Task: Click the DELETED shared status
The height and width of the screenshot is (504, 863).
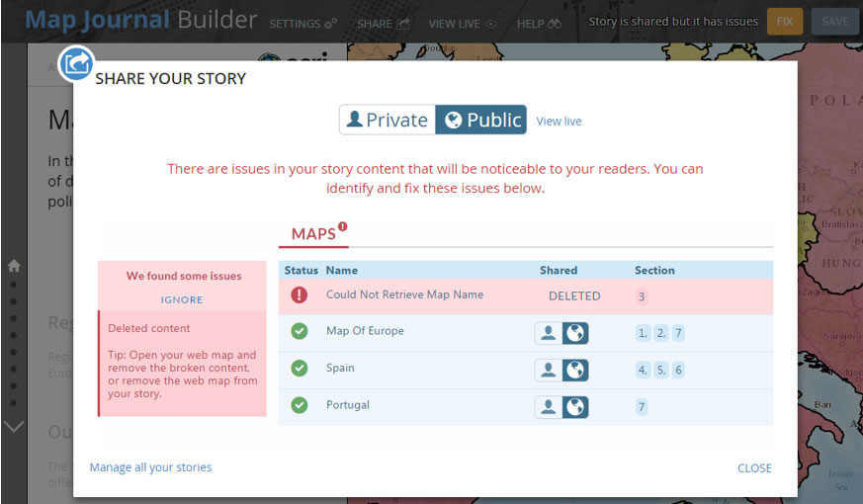Action: point(574,296)
